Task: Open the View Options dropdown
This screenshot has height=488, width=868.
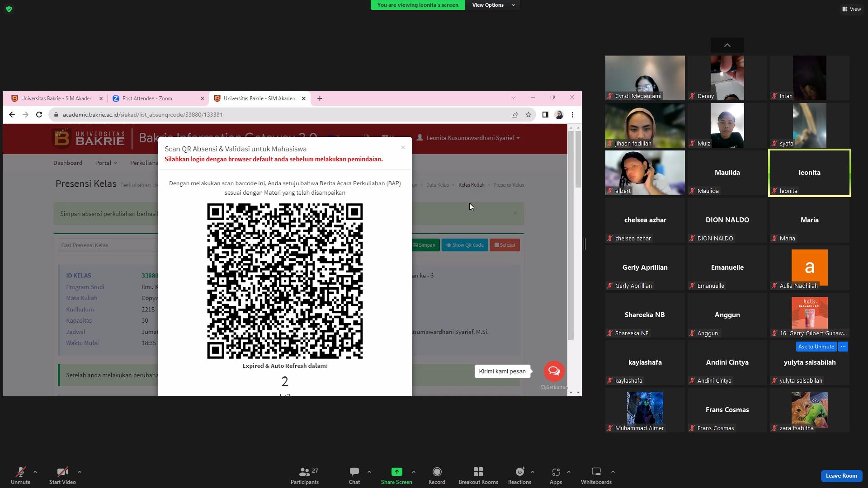Action: coord(493,5)
